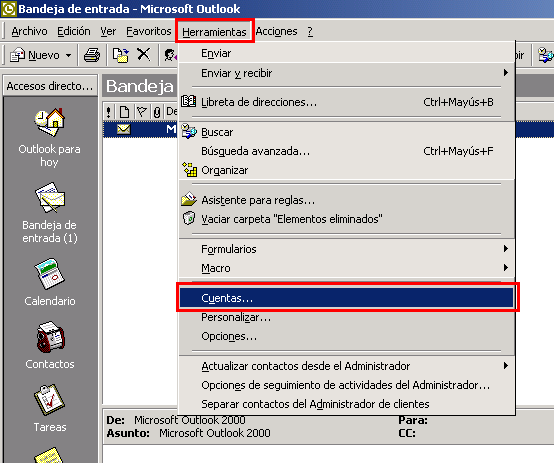Open the Edición menu
The width and height of the screenshot is (554, 463).
point(74,31)
